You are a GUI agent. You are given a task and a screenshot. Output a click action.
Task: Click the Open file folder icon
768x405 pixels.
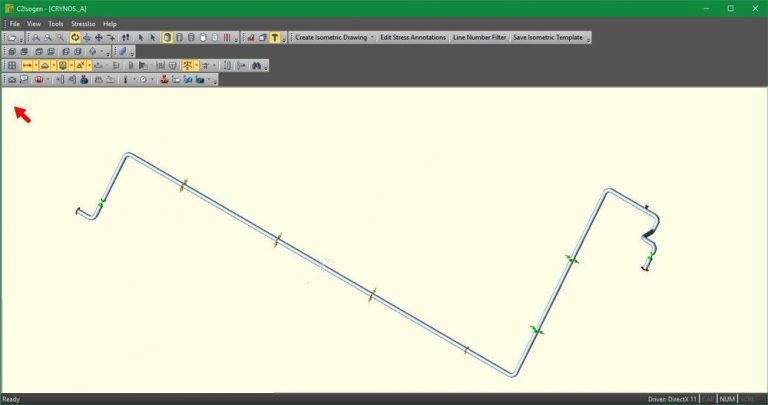click(x=11, y=37)
